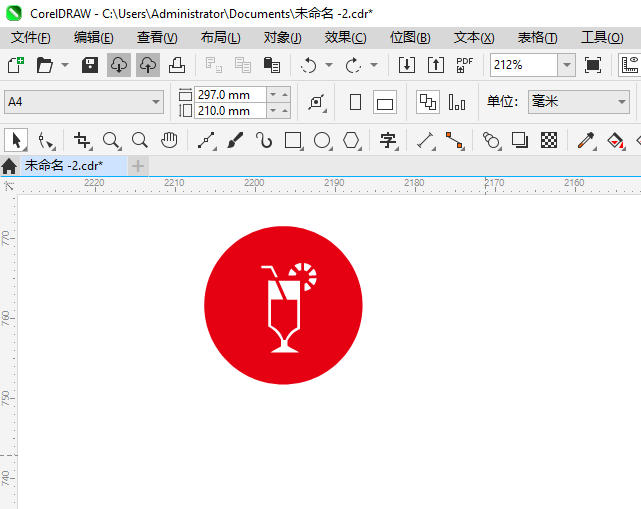Viewport: 641px width, 509px height.
Task: Select the Freehand curve tool
Action: (x=207, y=141)
